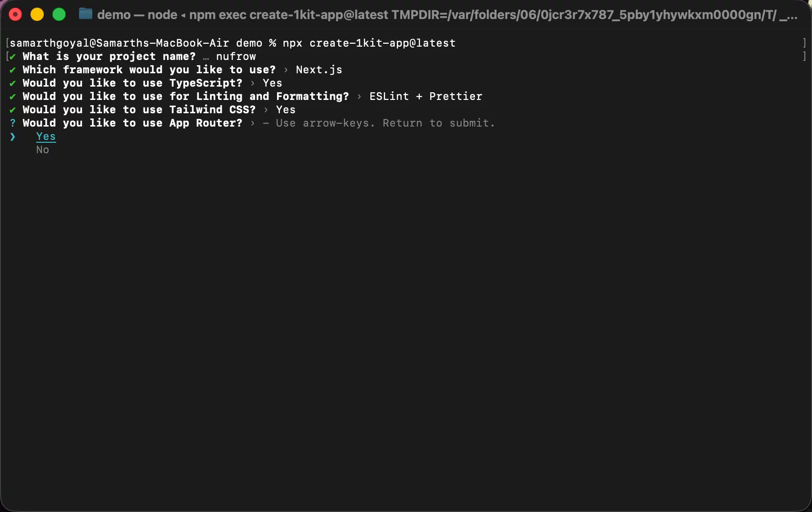The image size is (812, 512).
Task: Click the cyan selection arrow beside Yes
Action: 13,137
